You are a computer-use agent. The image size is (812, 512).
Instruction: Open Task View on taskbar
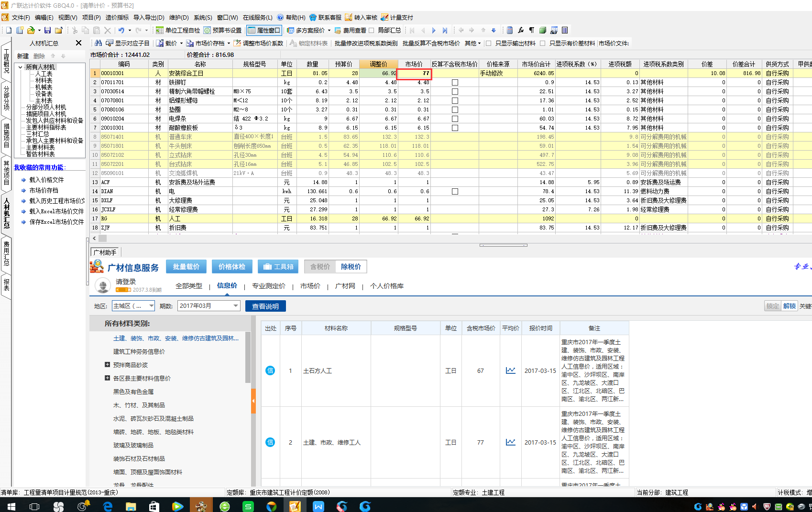[x=34, y=506]
